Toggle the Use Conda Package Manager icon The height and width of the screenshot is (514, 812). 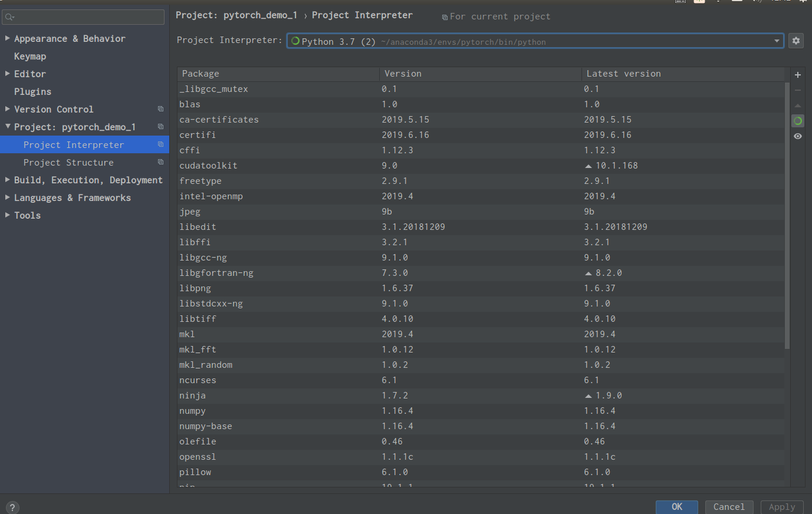coord(798,120)
